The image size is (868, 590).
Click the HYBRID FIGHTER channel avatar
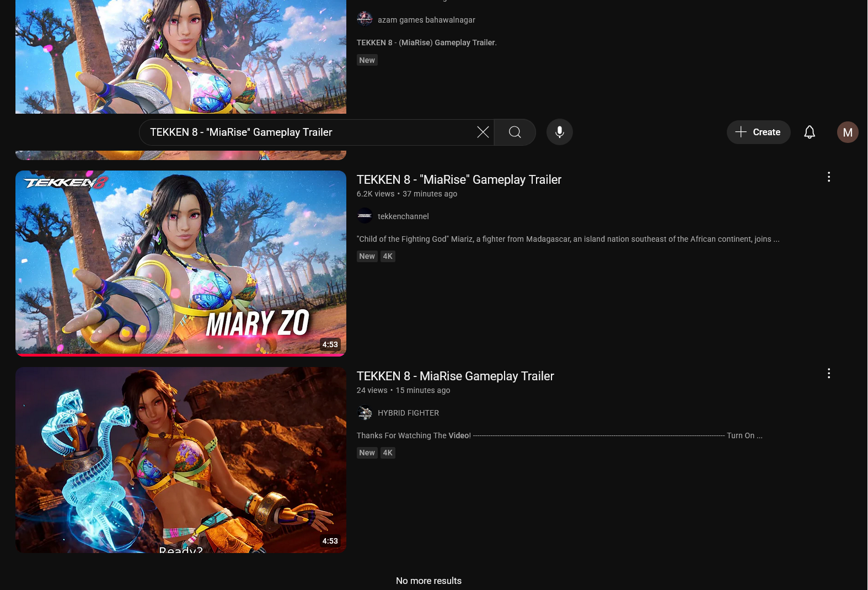point(365,412)
